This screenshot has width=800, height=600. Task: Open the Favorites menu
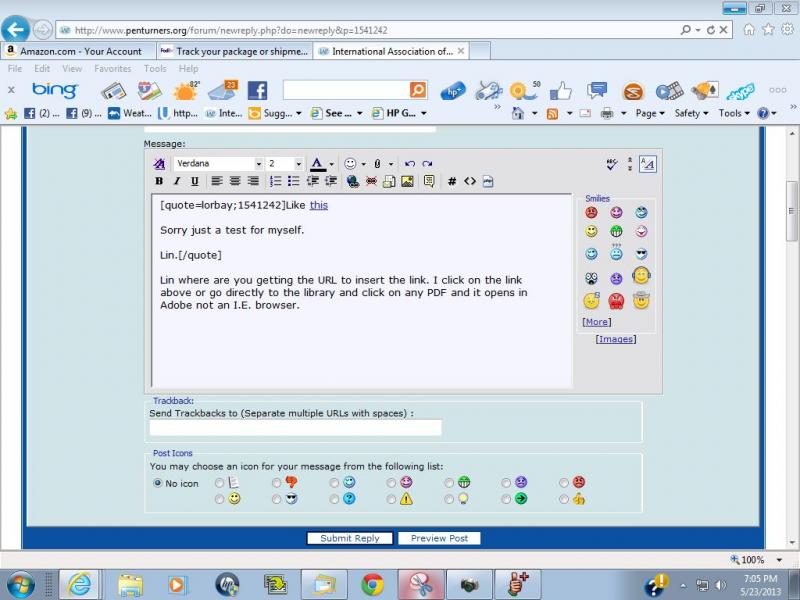(112, 69)
